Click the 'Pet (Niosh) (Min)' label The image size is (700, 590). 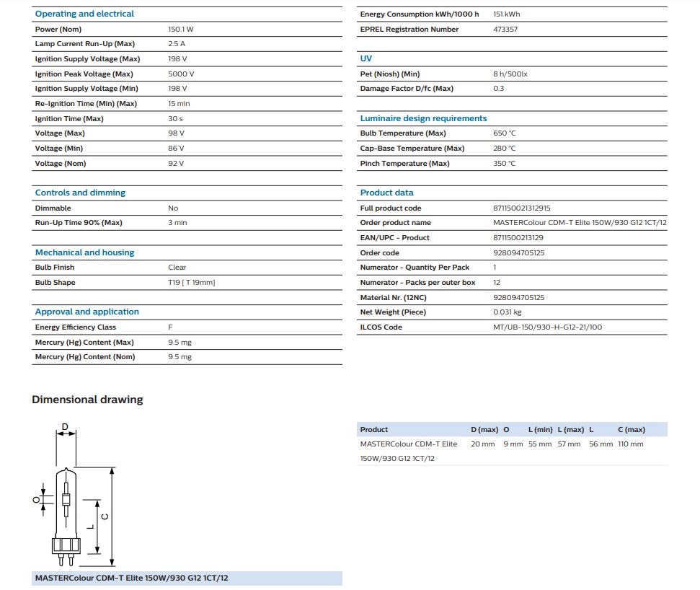pos(390,74)
